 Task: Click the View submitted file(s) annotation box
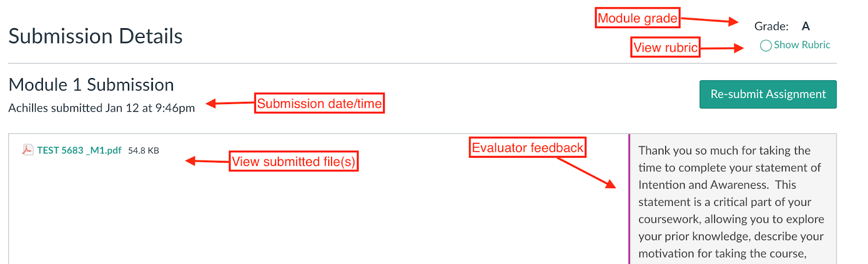tap(293, 162)
